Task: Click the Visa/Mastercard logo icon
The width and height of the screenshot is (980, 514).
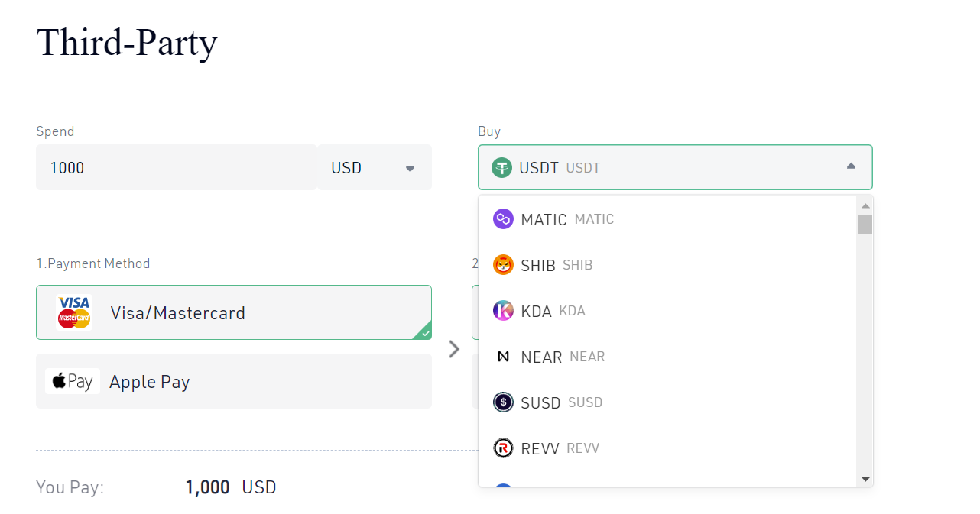Action: pyautogui.click(x=74, y=312)
